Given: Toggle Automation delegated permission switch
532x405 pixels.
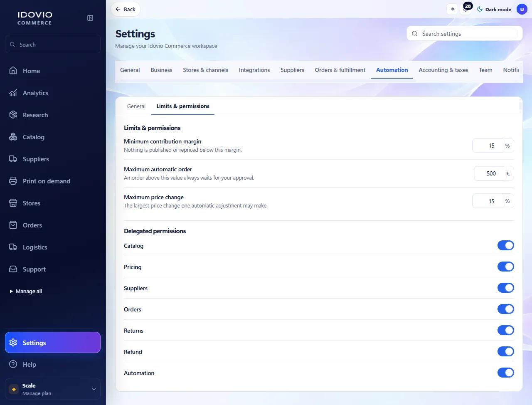Looking at the screenshot, I should tap(506, 373).
